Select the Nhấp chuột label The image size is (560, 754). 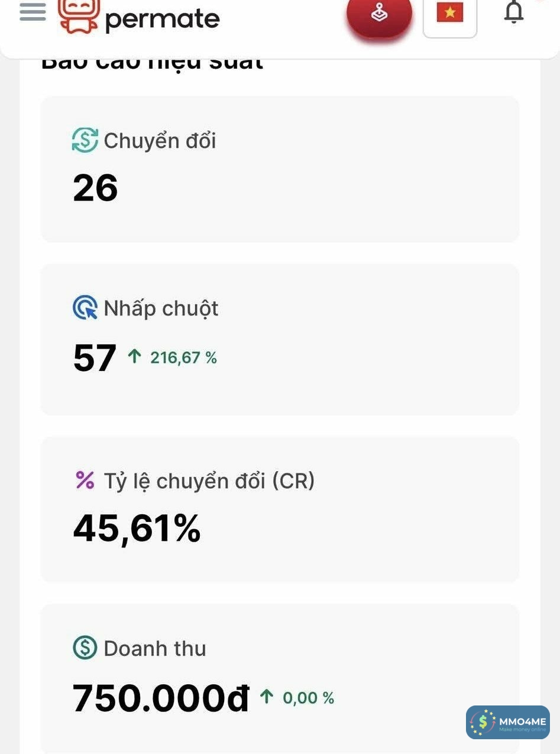point(161,308)
